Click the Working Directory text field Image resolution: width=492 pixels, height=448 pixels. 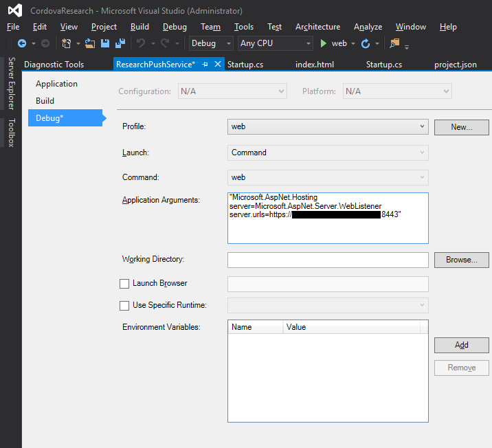(x=328, y=260)
